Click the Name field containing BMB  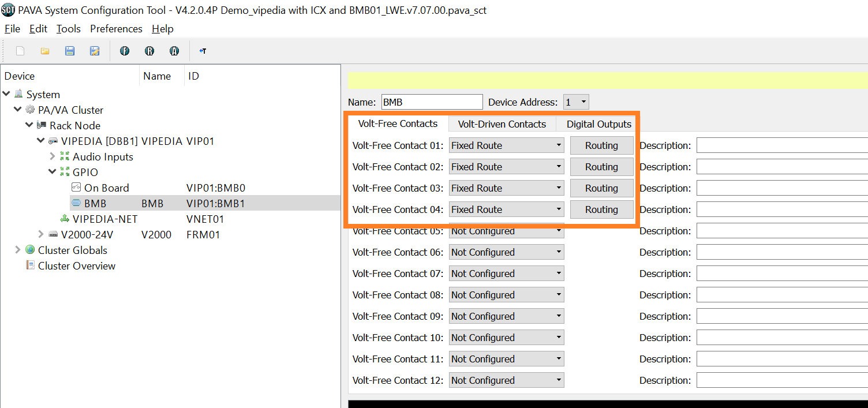[x=432, y=102]
